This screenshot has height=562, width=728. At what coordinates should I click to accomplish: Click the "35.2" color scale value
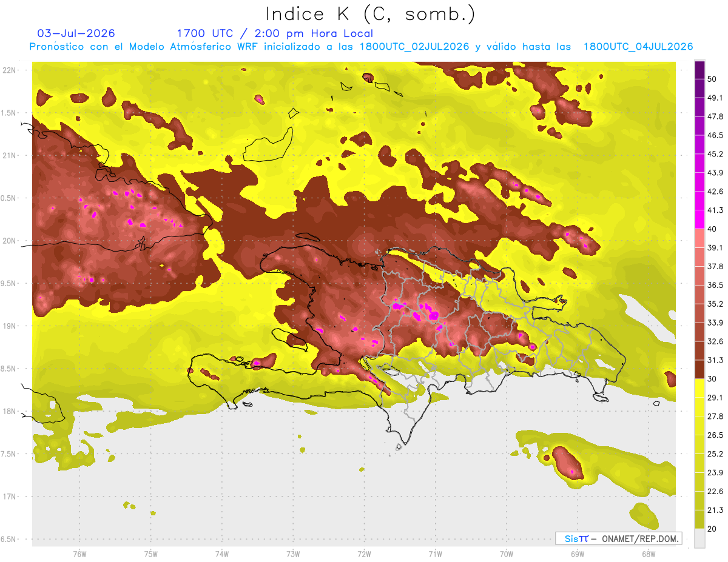point(715,304)
